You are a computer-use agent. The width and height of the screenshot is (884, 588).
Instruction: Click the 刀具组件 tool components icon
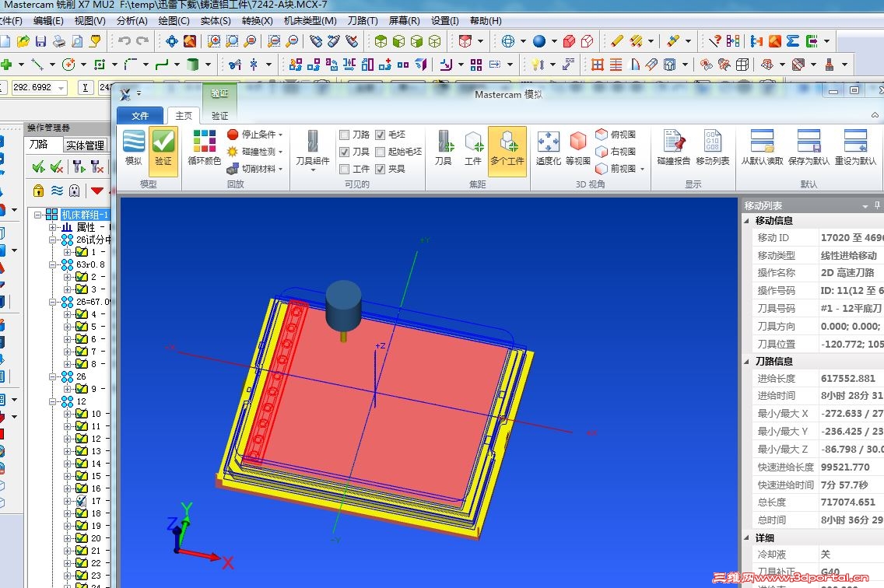coord(313,149)
